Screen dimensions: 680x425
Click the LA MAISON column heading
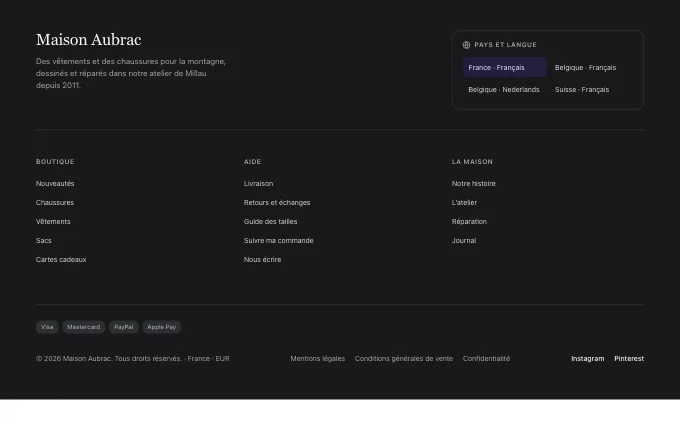(472, 162)
